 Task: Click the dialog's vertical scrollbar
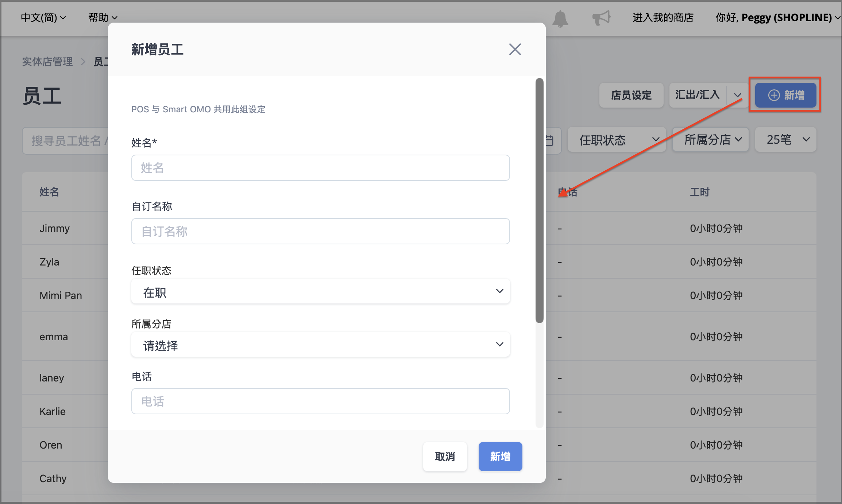pos(539,201)
